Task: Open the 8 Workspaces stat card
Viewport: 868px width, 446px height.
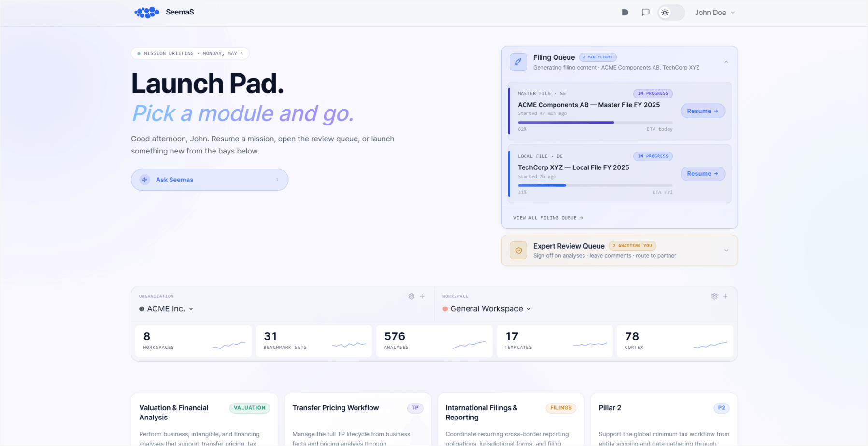Action: (193, 341)
